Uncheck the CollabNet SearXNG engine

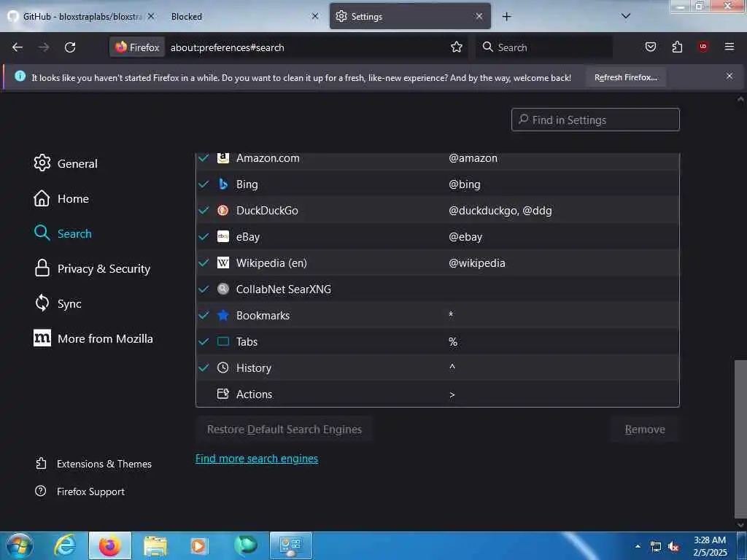pos(204,289)
